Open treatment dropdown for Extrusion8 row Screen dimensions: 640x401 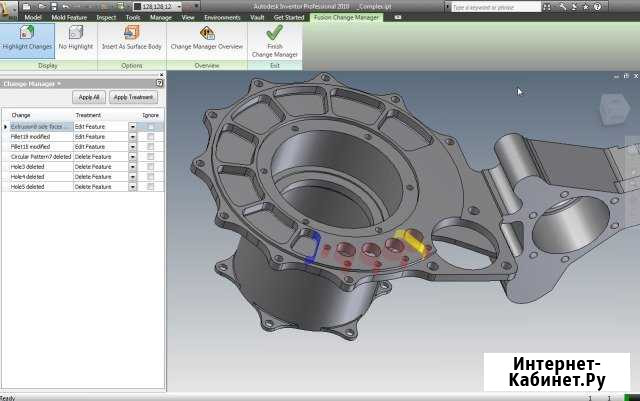[133, 127]
